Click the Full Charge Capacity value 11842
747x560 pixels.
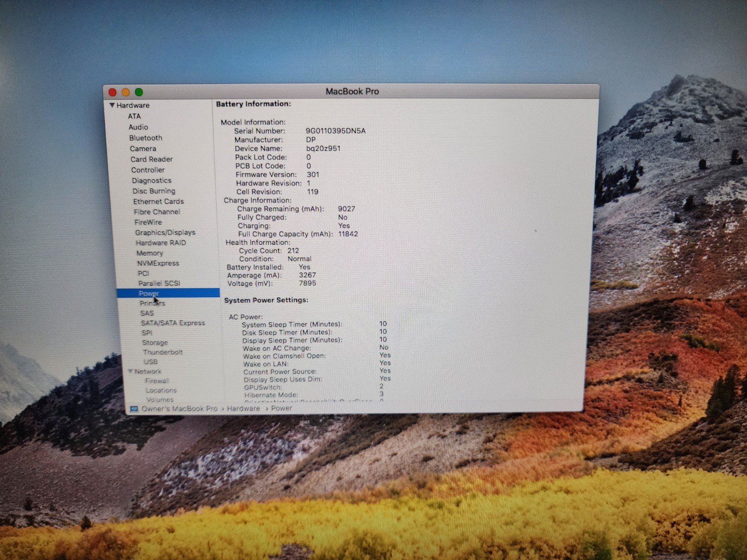[x=348, y=234]
